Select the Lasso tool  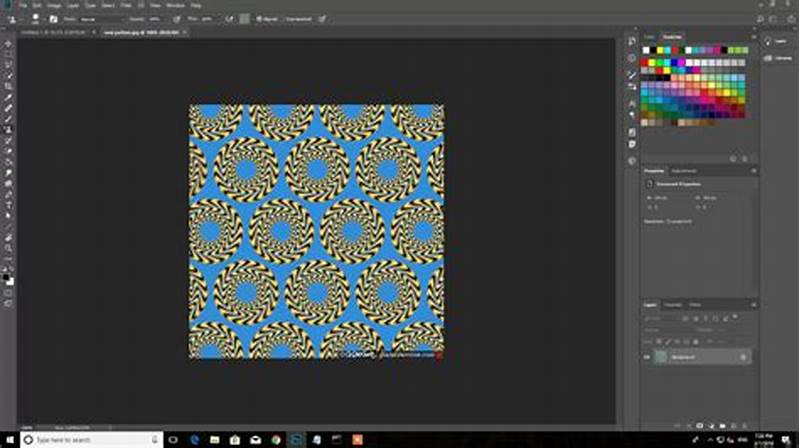click(8, 65)
